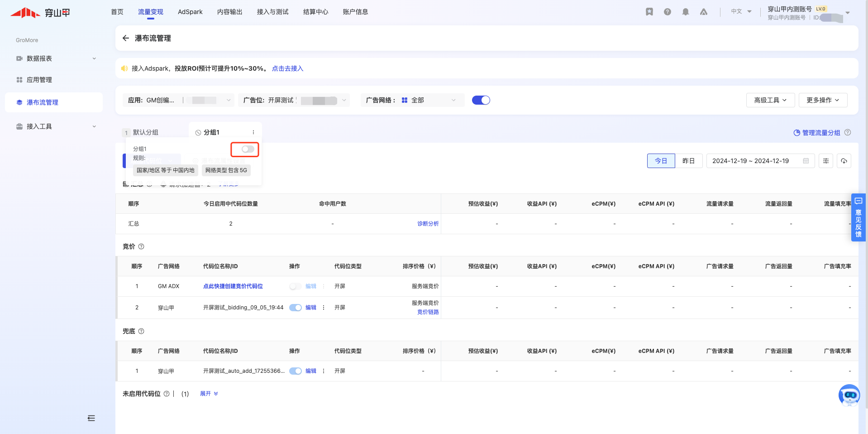Disable the 开屏测试_bidding code slot switch
Image resolution: width=868 pixels, height=434 pixels.
click(296, 308)
